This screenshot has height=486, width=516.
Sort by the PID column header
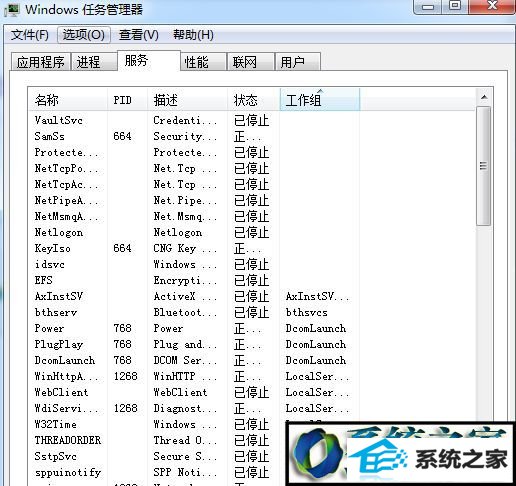pos(128,100)
